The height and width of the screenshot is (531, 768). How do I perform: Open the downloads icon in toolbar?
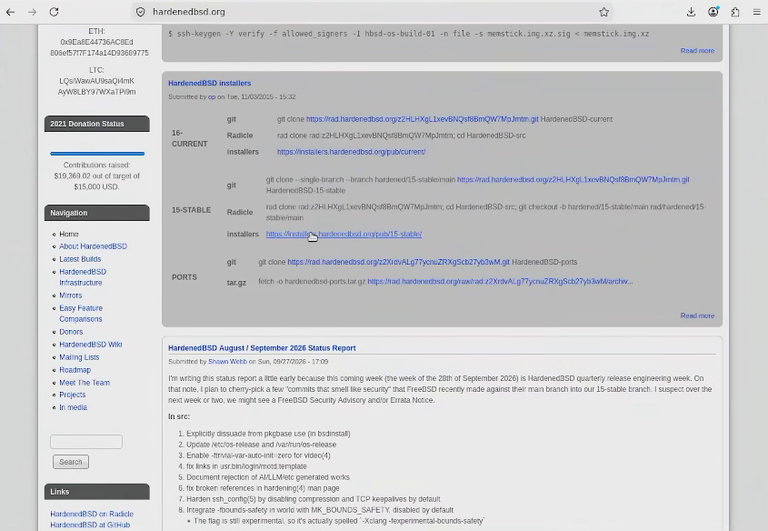691,12
